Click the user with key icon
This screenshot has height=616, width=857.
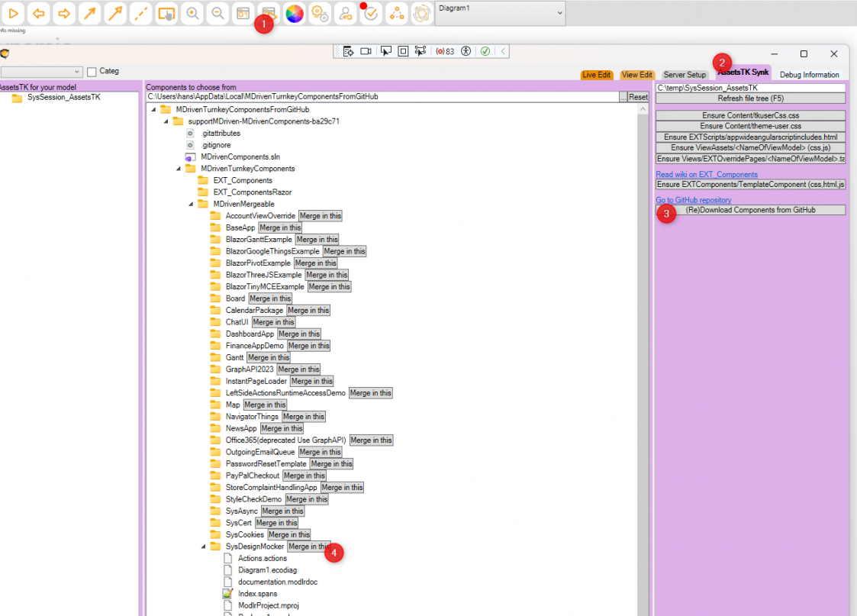tap(346, 13)
